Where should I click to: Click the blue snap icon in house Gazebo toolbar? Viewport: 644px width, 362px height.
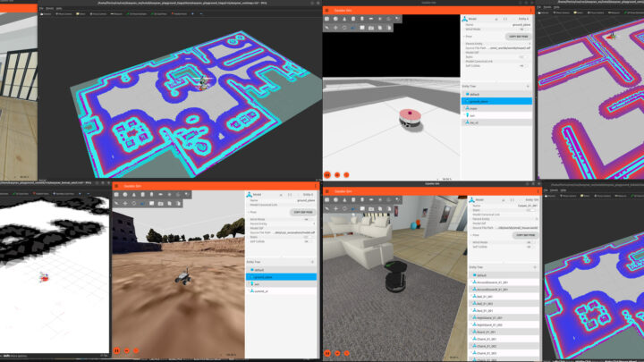353,208
